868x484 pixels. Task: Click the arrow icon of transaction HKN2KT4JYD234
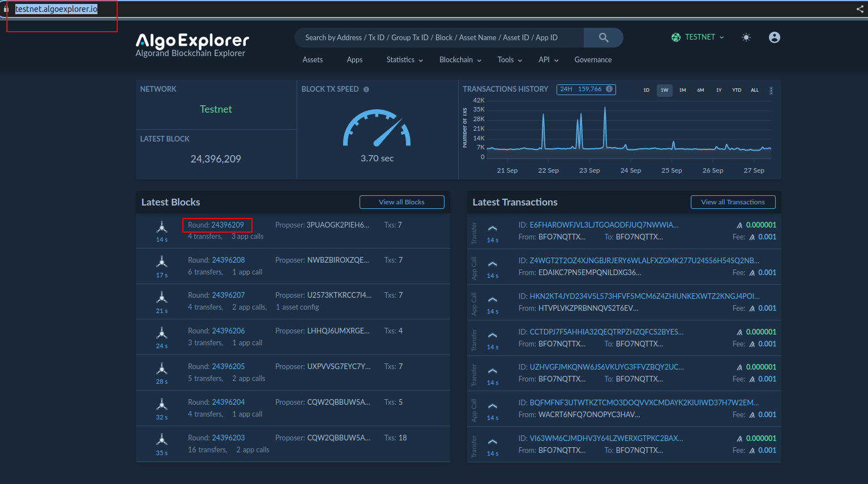(x=493, y=300)
